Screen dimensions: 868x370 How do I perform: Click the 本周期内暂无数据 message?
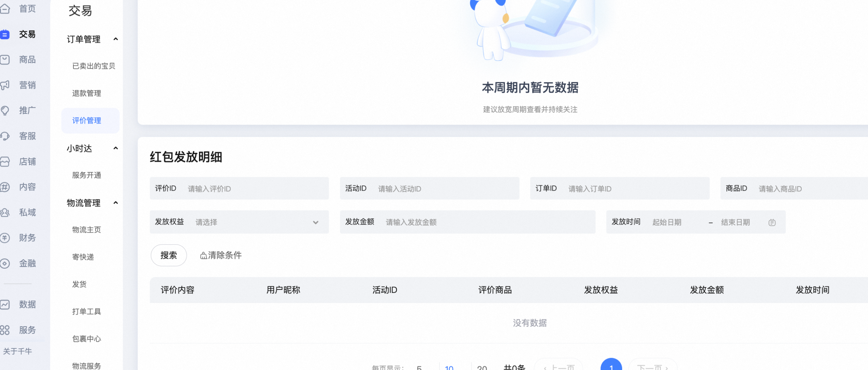click(x=530, y=88)
